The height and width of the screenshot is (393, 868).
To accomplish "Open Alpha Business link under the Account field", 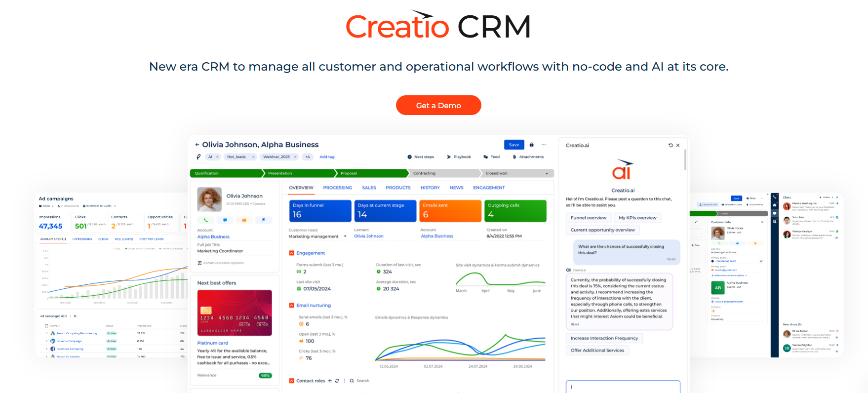I will tap(437, 236).
